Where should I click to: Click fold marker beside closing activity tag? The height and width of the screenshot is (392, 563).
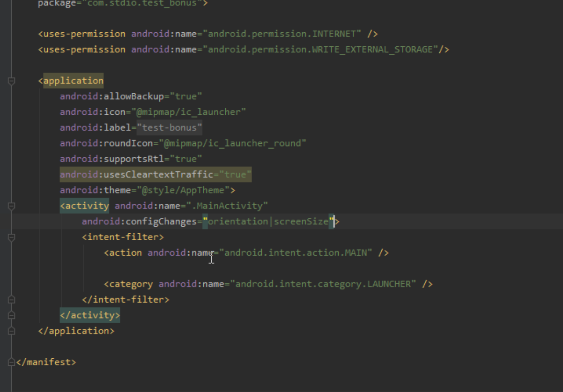coord(12,315)
